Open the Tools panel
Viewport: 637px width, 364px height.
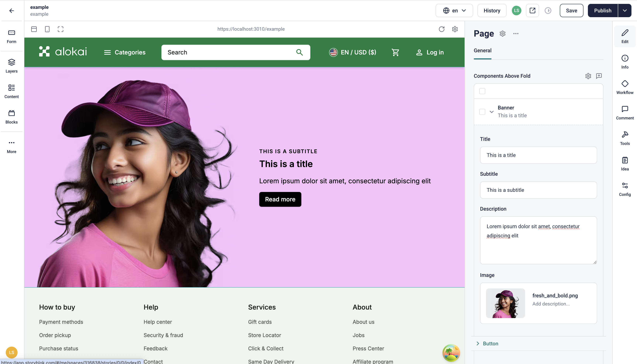pos(625,138)
